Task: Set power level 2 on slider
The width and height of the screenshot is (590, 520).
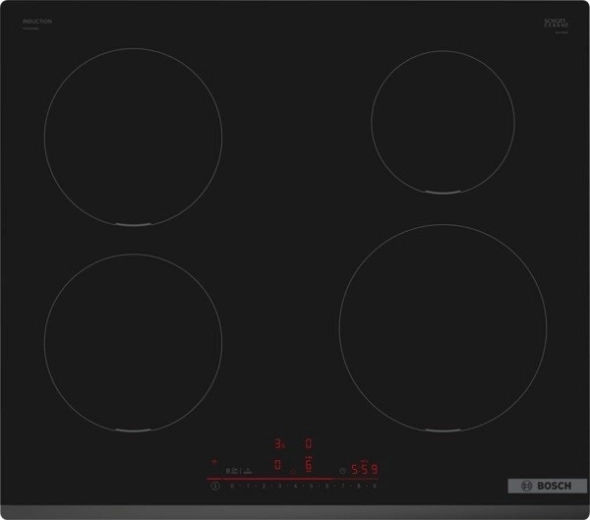Action: (264, 486)
